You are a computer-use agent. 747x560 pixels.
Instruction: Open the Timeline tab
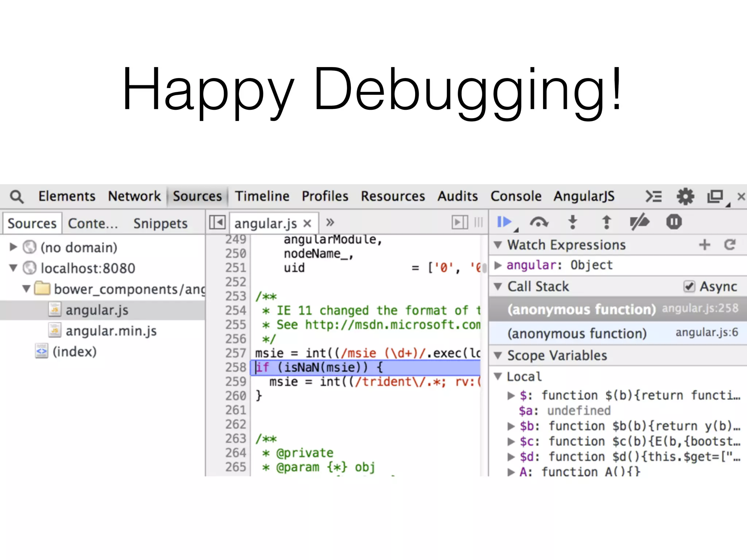click(x=262, y=196)
